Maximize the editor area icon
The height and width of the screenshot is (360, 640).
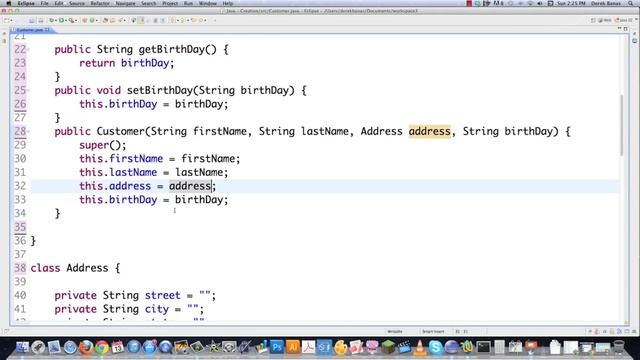click(x=626, y=29)
